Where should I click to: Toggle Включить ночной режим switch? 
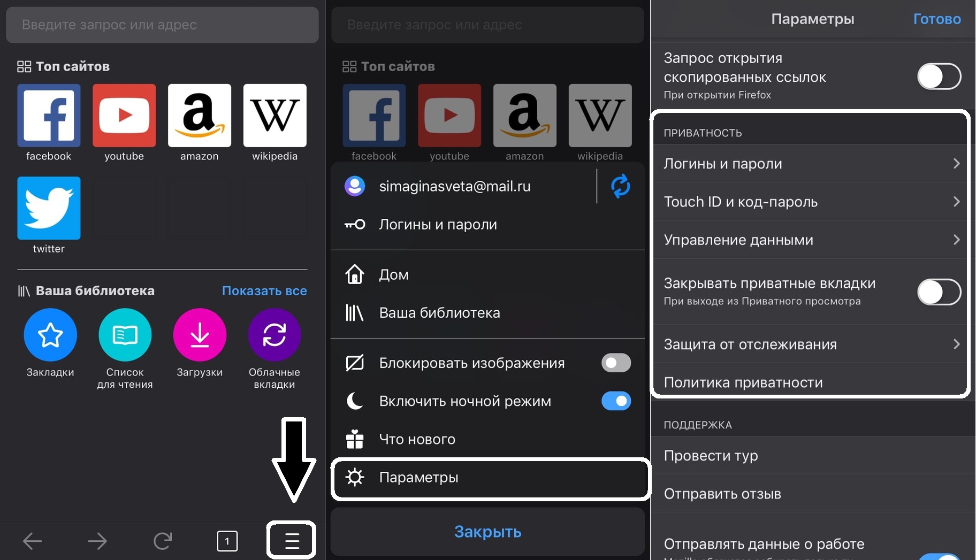(616, 401)
